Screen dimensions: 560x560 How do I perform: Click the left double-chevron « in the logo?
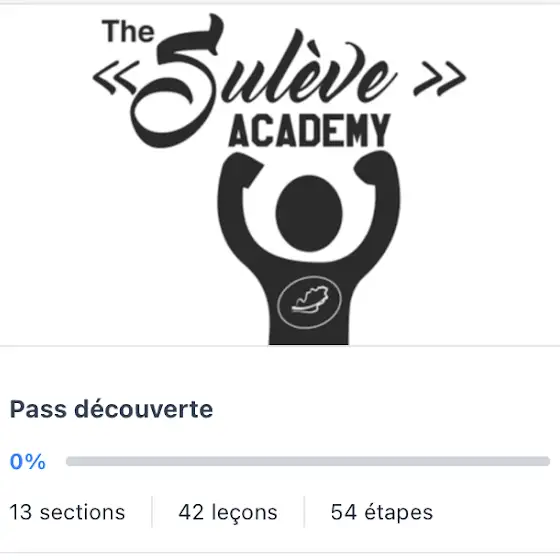pos(115,77)
